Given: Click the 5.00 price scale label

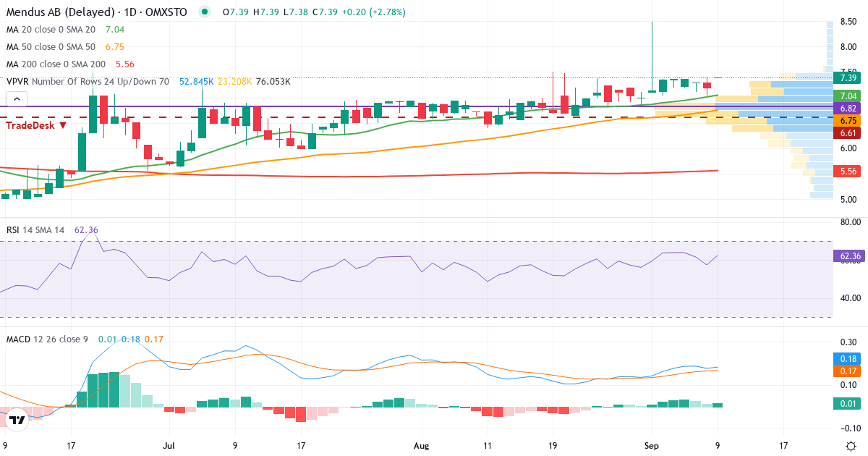Looking at the screenshot, I should tap(848, 199).
